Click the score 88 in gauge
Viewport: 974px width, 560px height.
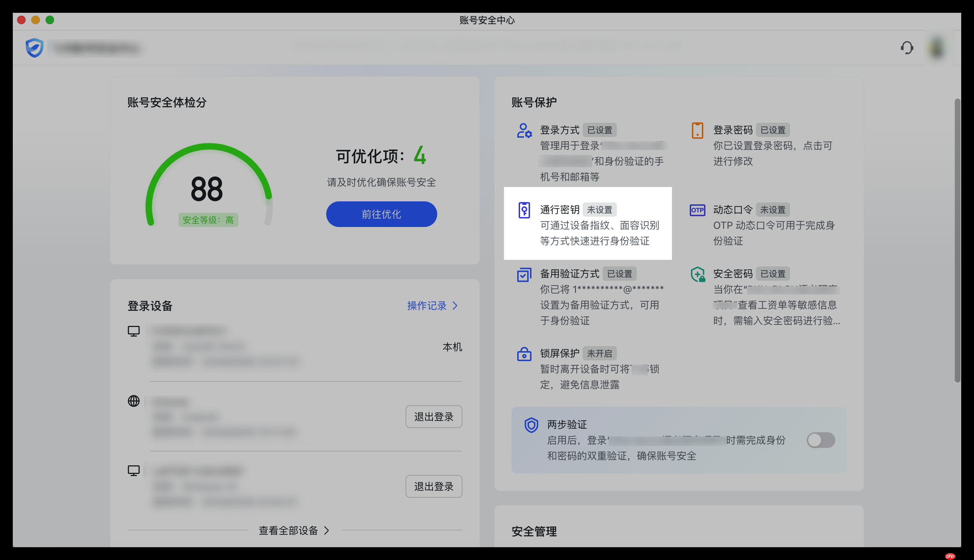207,189
